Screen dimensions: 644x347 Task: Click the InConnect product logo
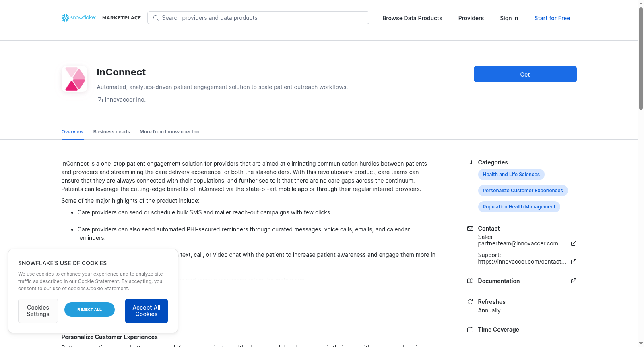[74, 79]
